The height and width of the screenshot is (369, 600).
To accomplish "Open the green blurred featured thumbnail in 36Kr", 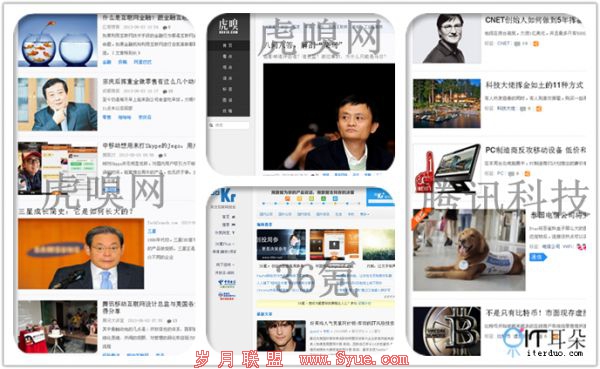I will tap(380, 245).
